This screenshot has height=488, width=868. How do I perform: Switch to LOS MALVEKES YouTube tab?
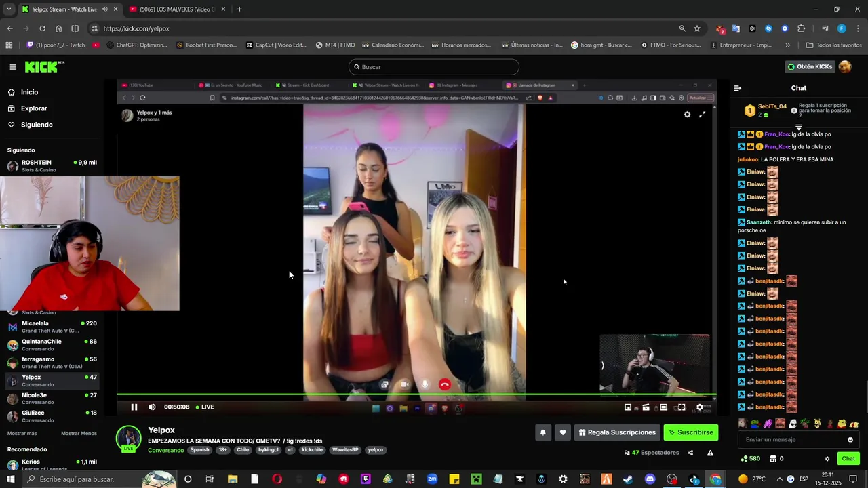[178, 9]
